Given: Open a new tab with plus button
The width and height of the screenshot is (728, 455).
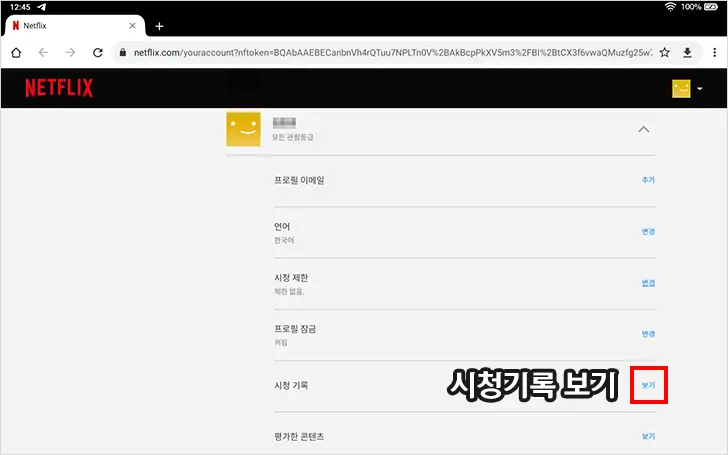Looking at the screenshot, I should coord(159,26).
